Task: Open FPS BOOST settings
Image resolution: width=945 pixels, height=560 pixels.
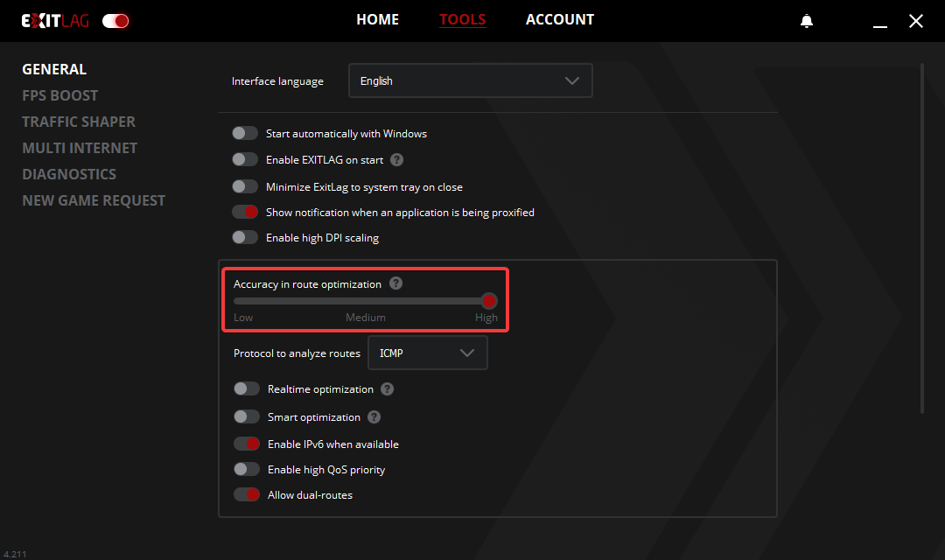Action: [x=59, y=96]
